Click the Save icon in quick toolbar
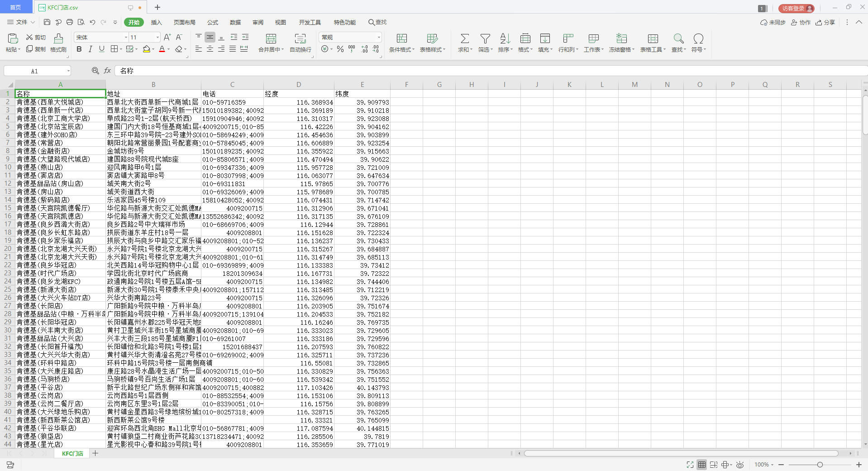 (47, 22)
